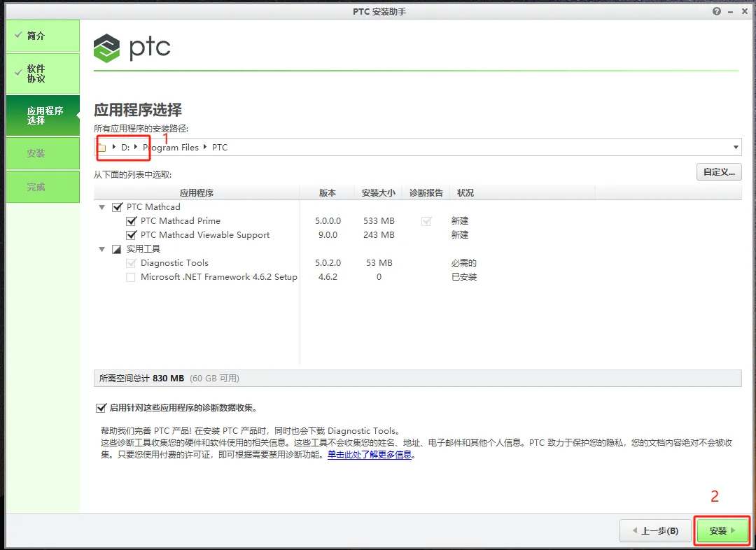
Task: Open the 单击此处了解更多信息 link
Action: pyautogui.click(x=370, y=455)
